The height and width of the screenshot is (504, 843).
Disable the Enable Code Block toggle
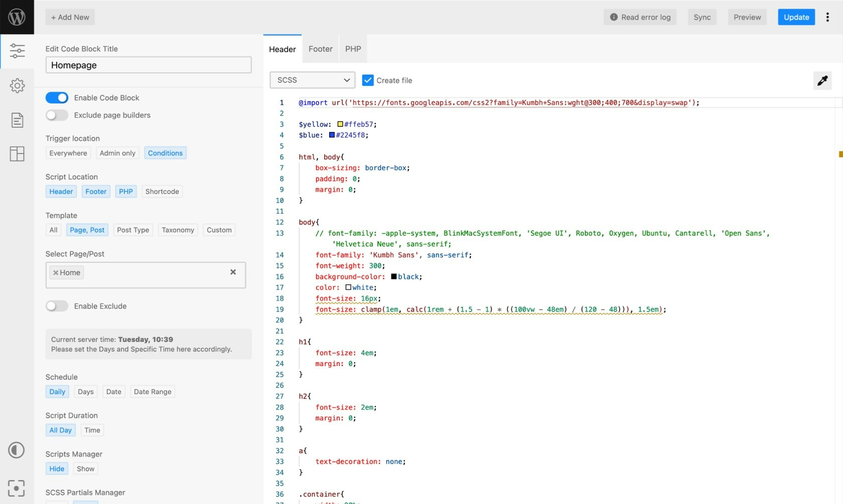click(x=57, y=97)
